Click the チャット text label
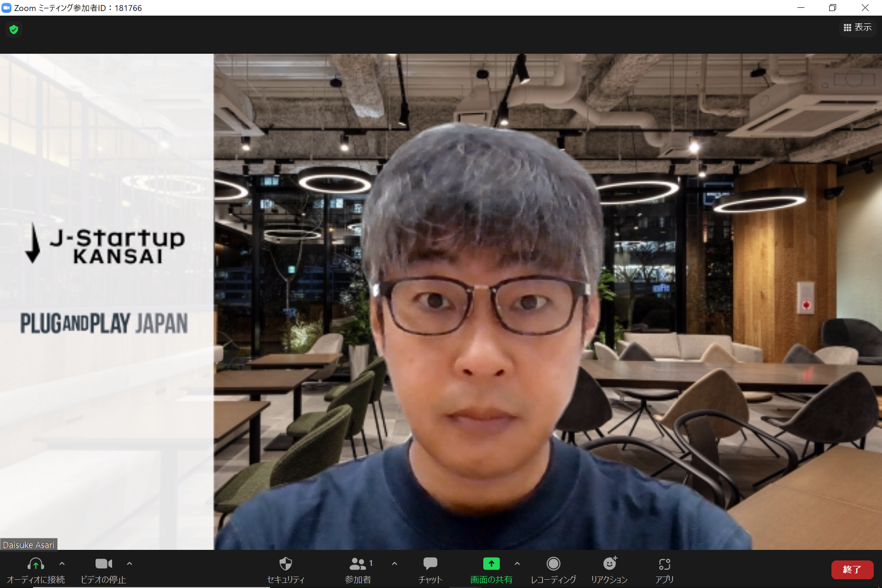The width and height of the screenshot is (882, 588). pos(430,580)
